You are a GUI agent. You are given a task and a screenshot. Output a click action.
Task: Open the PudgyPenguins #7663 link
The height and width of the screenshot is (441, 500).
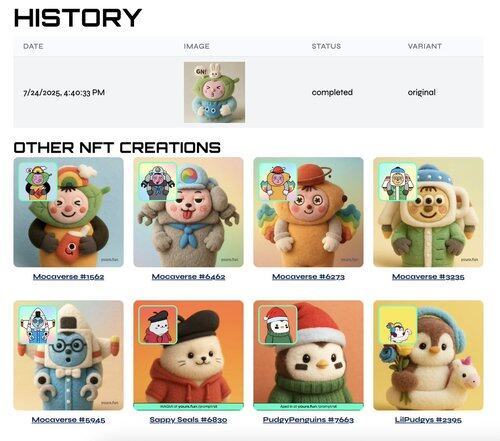pos(308,420)
